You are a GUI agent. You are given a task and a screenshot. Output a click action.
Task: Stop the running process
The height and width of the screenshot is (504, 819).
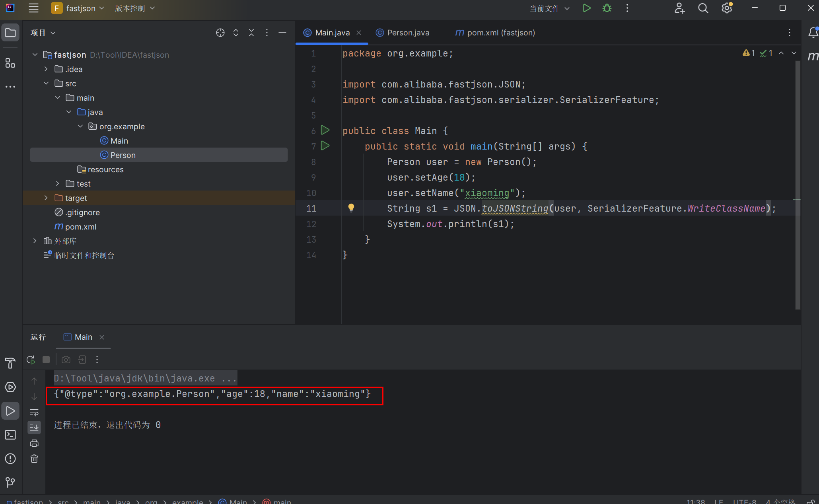(46, 360)
